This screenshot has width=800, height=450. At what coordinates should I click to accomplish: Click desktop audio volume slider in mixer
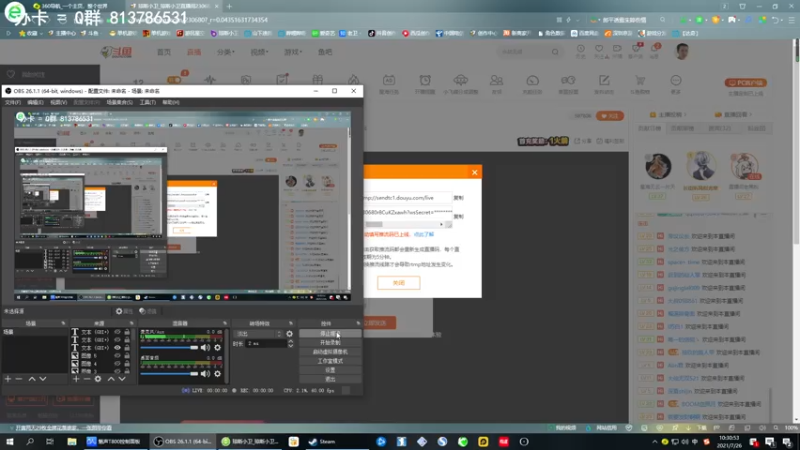pos(169,373)
